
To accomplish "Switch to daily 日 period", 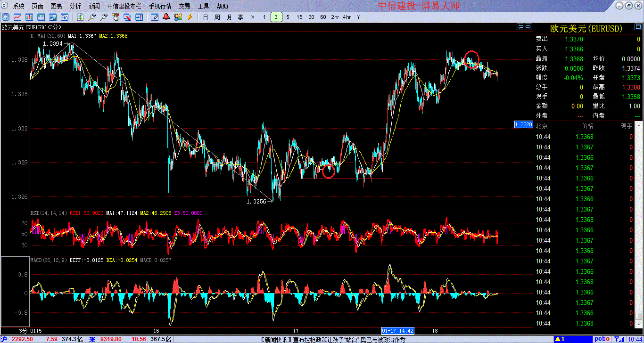I will (x=205, y=17).
